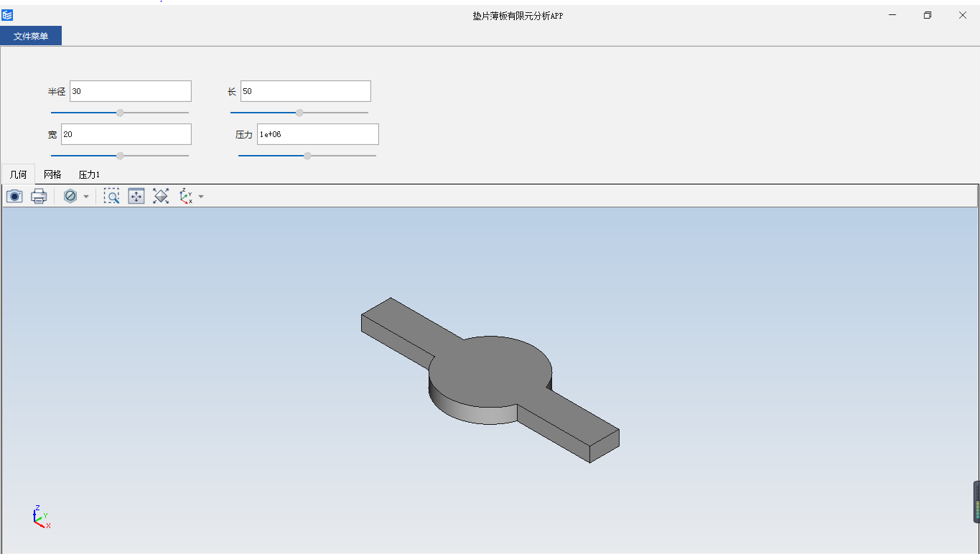980x554 pixels.
Task: Click the slider handle under 长
Action: click(x=299, y=113)
